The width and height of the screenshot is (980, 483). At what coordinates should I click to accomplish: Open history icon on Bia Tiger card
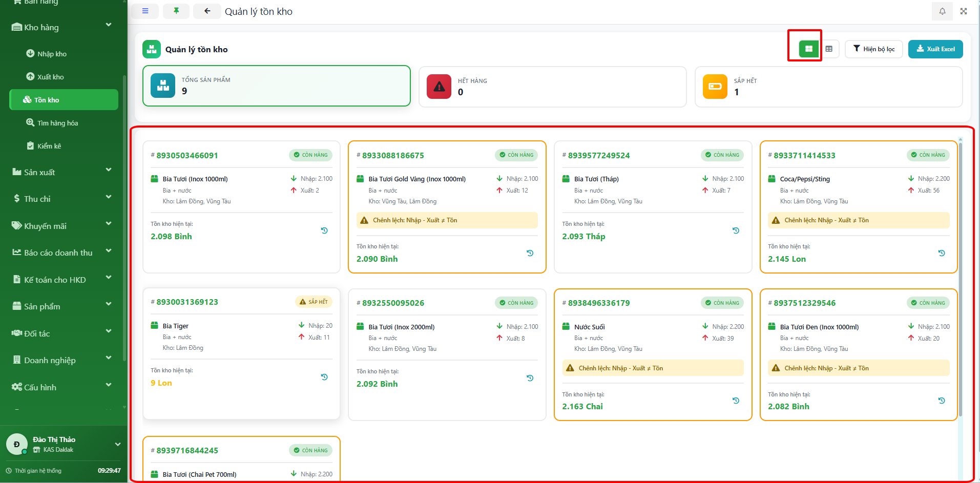(324, 377)
